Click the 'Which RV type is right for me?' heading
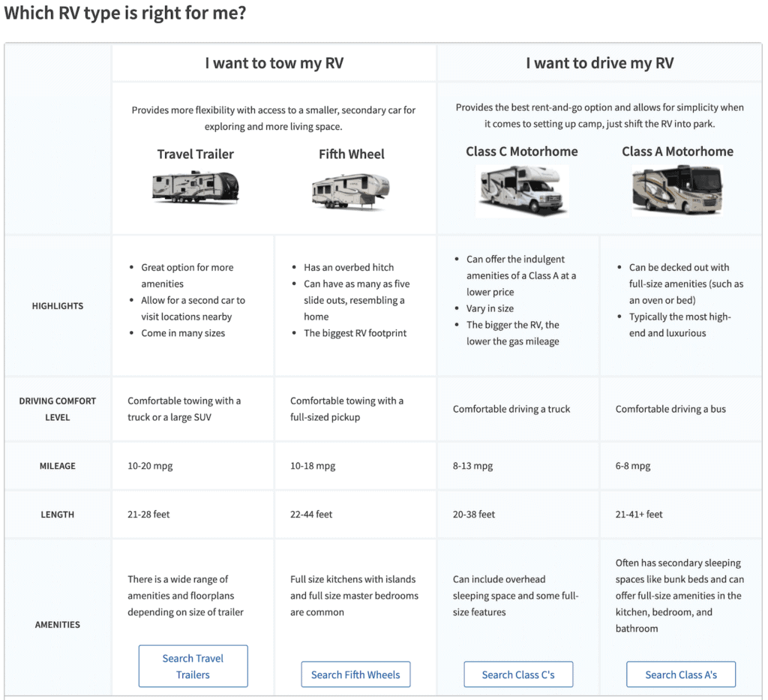The width and height of the screenshot is (768, 700). click(125, 14)
